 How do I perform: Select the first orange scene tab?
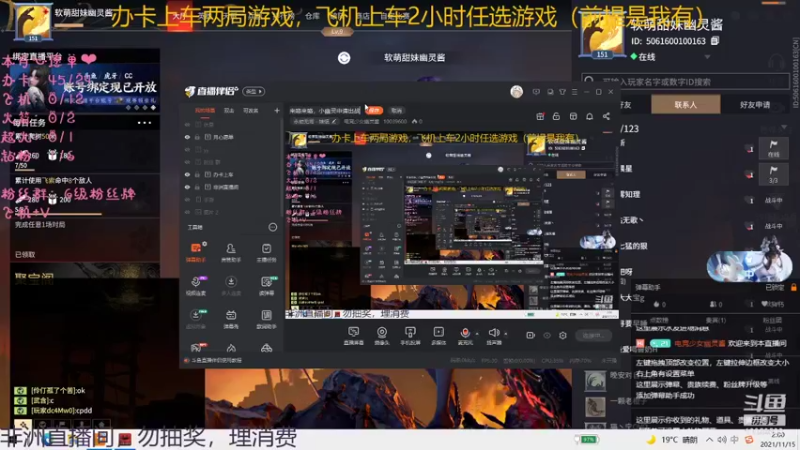pyautogui.click(x=205, y=110)
